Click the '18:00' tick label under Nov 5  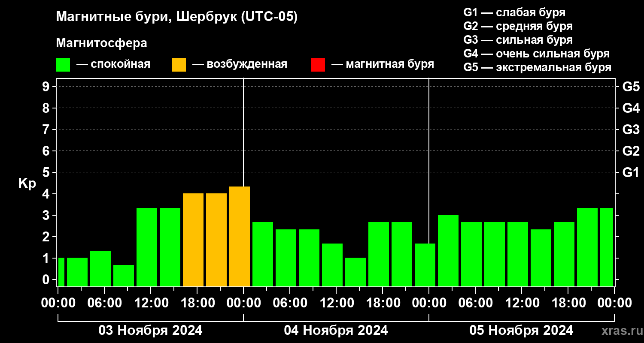click(x=568, y=303)
